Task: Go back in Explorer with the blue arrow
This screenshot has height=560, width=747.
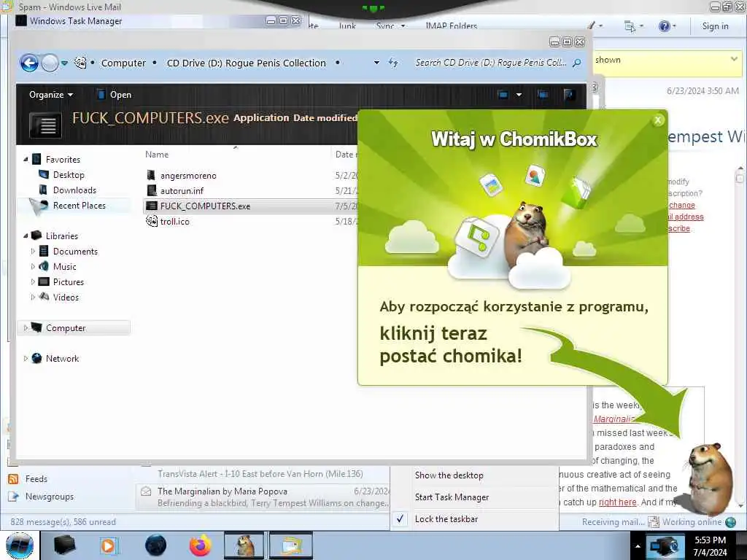Action: coord(29,63)
